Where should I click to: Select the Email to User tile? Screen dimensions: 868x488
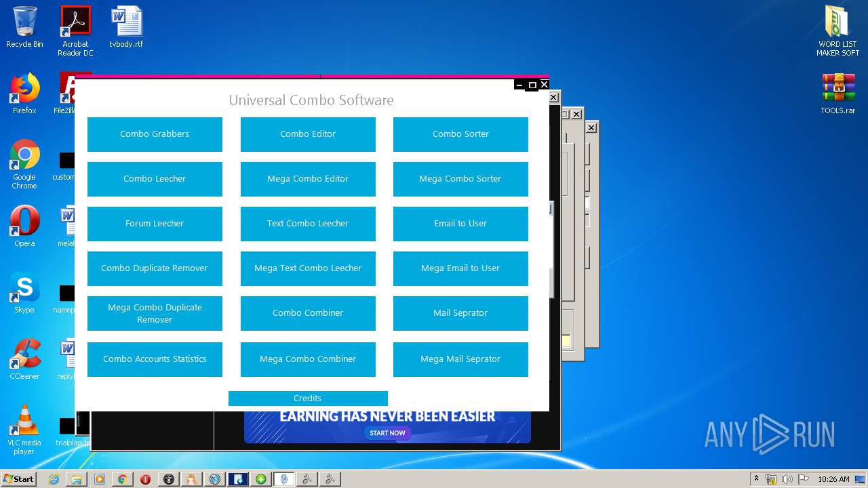coord(460,224)
